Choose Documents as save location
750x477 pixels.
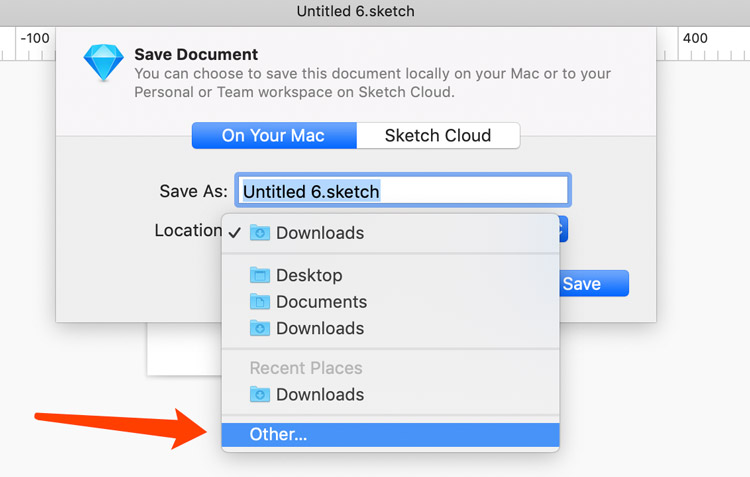coord(321,302)
